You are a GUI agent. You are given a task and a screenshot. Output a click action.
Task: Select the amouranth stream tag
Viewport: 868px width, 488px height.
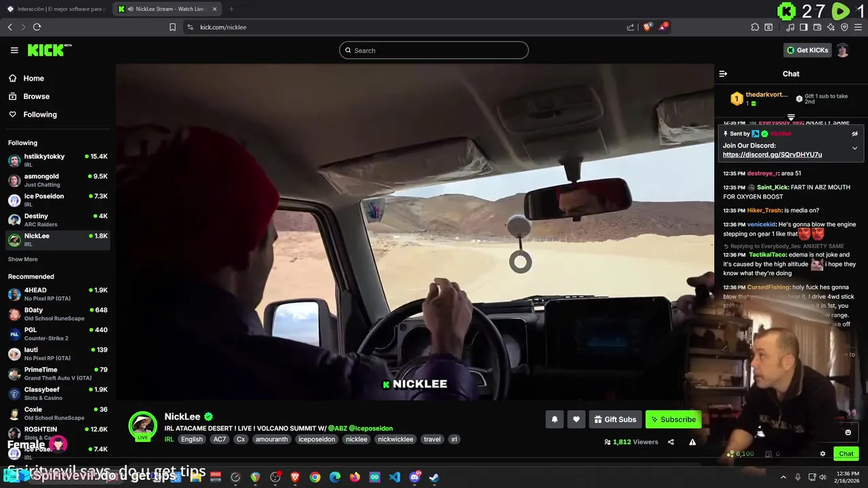click(x=271, y=439)
